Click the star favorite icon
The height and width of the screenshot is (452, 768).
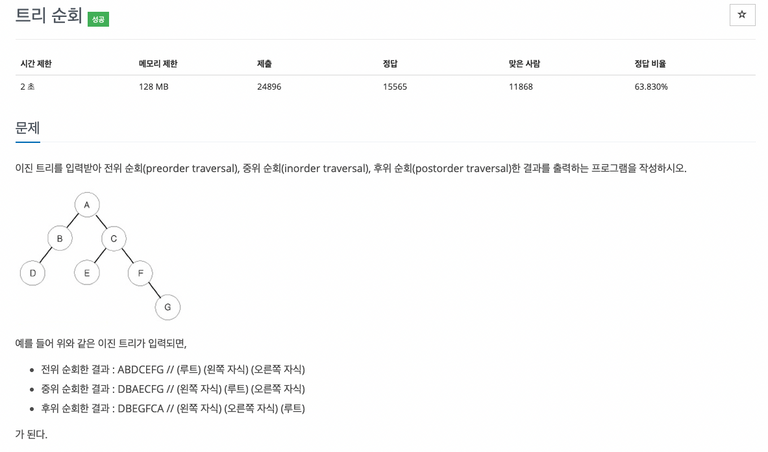[x=742, y=15]
